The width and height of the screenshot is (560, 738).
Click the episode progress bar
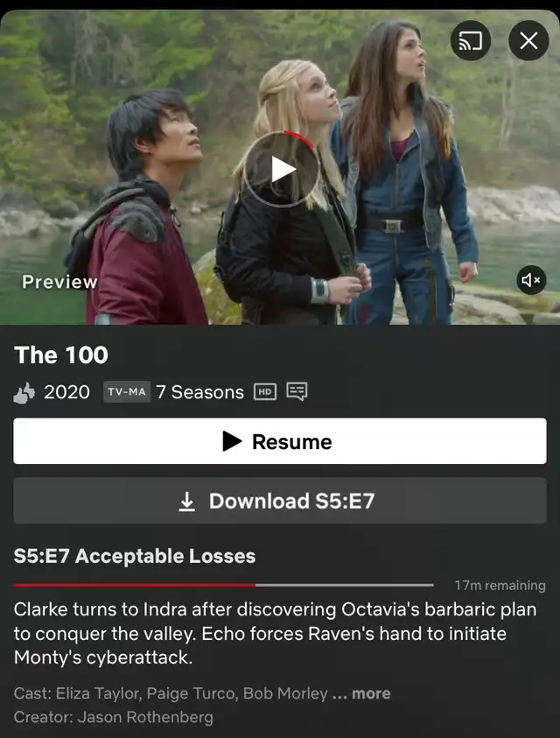coord(223,585)
